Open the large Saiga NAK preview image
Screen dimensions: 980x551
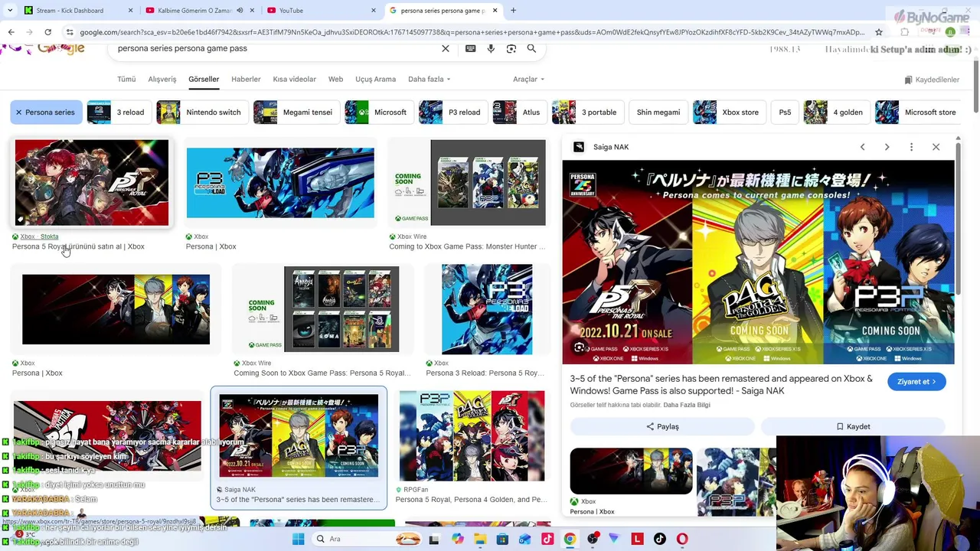coord(759,262)
